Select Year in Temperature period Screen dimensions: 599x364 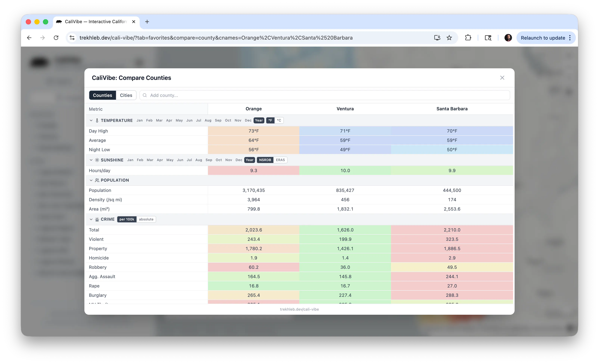(259, 120)
